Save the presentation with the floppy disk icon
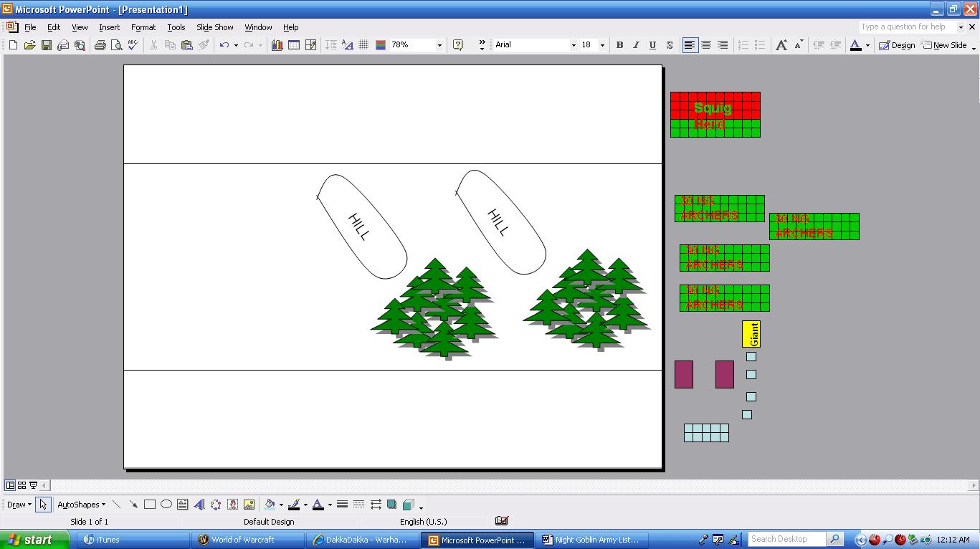 (46, 45)
